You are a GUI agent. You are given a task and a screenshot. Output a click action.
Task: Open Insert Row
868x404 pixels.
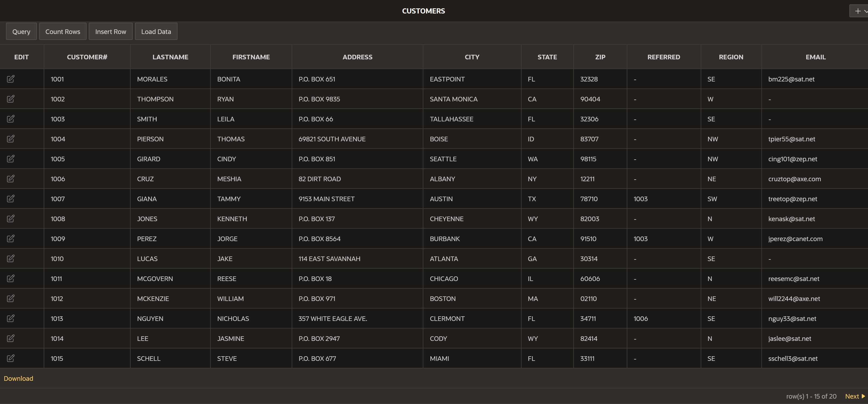(111, 32)
